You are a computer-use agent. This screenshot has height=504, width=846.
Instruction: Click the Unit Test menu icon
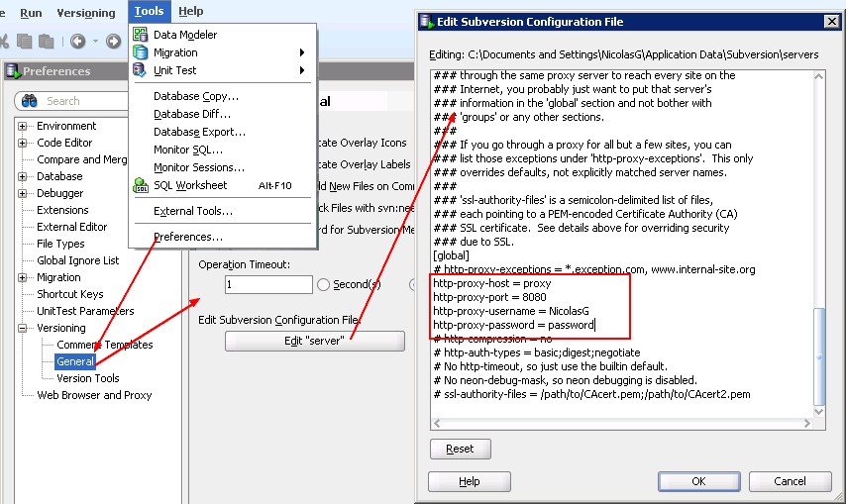(141, 70)
